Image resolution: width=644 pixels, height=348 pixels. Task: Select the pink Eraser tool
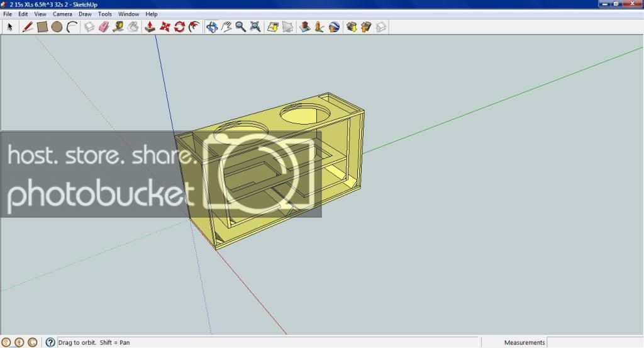click(104, 27)
